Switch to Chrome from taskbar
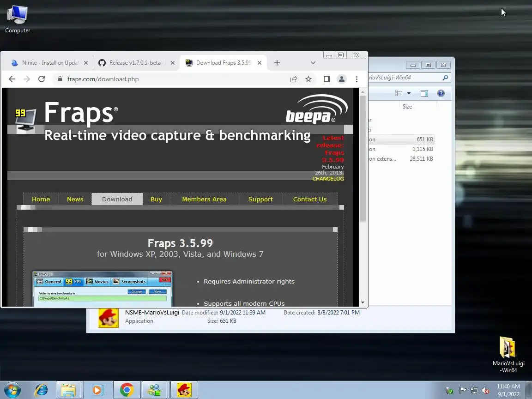Screen dimensions: 532x399 127,390
